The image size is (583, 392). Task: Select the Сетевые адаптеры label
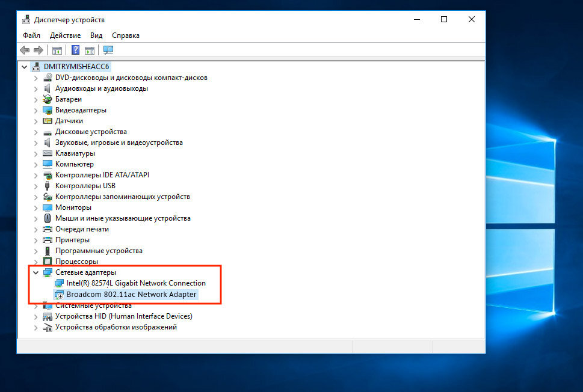click(85, 272)
